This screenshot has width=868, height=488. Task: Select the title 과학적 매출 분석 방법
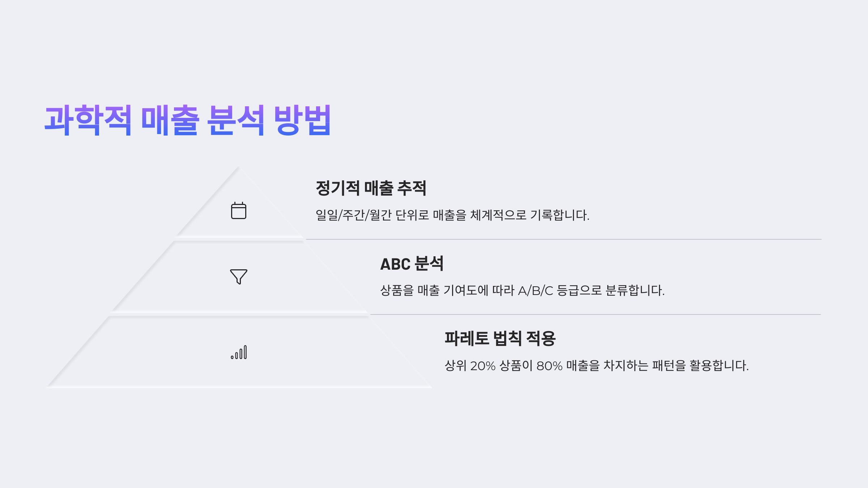click(187, 120)
